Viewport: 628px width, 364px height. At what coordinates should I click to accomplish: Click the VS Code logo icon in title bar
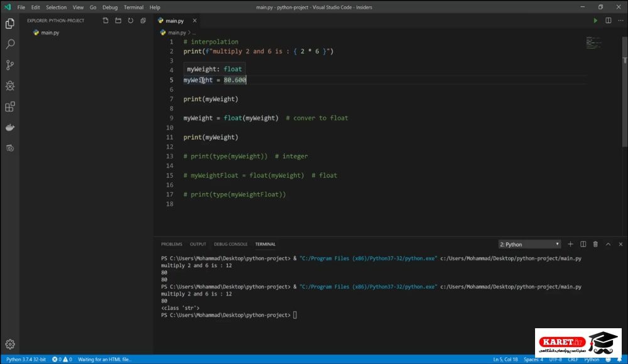click(8, 7)
